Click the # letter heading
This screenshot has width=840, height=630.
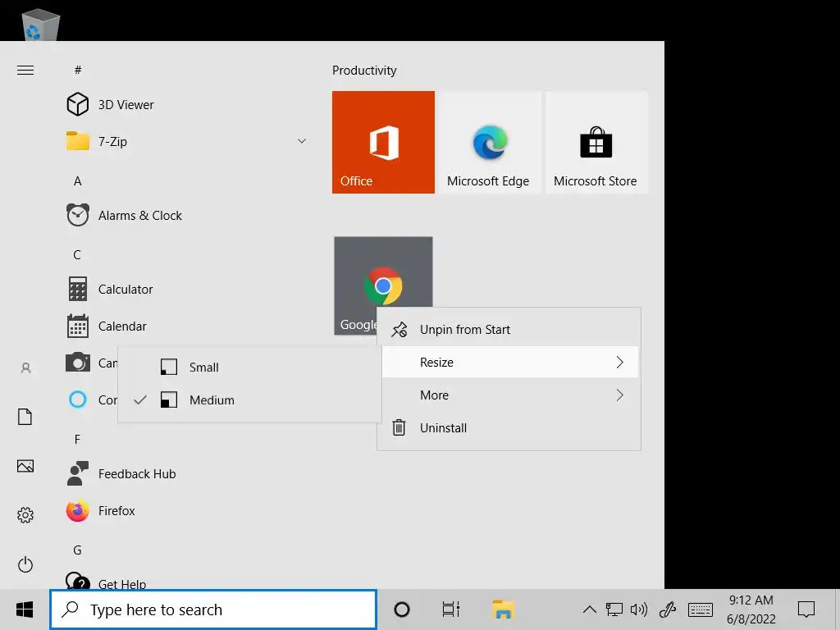click(x=78, y=70)
